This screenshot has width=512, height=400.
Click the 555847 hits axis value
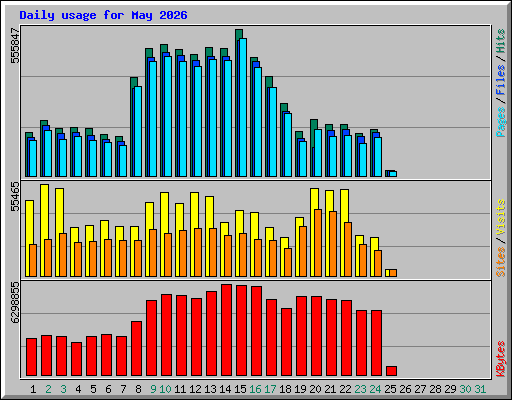(x=15, y=46)
